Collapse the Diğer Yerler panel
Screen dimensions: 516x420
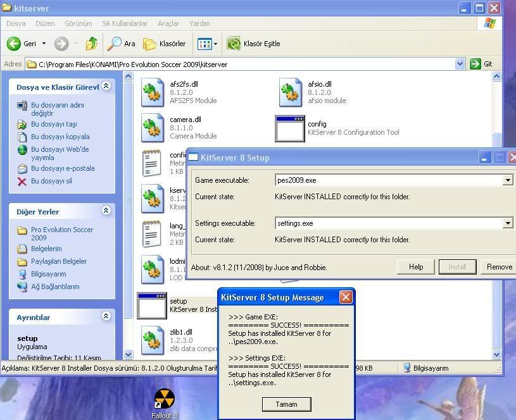pyautogui.click(x=106, y=211)
